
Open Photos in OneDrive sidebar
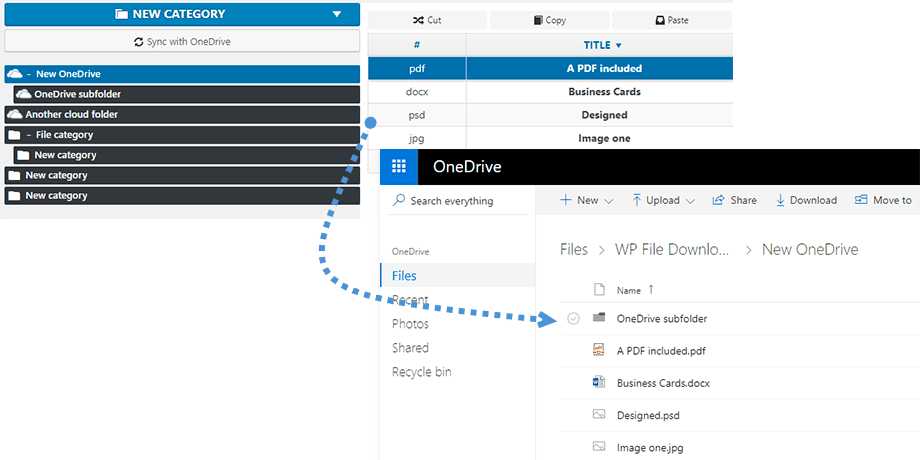(x=410, y=324)
